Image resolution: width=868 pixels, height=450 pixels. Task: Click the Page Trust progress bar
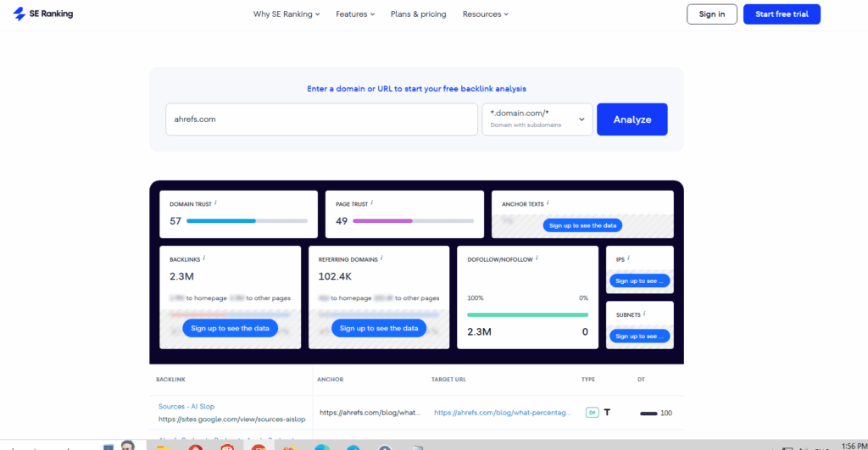point(413,221)
